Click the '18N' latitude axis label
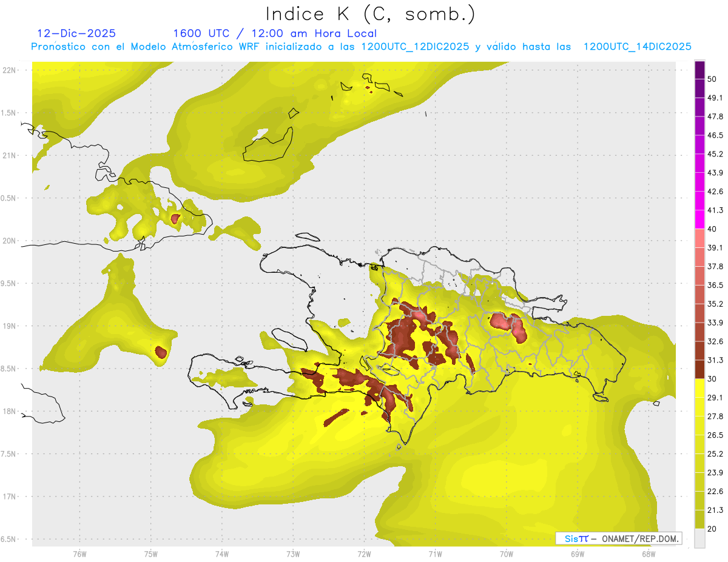 (10, 412)
